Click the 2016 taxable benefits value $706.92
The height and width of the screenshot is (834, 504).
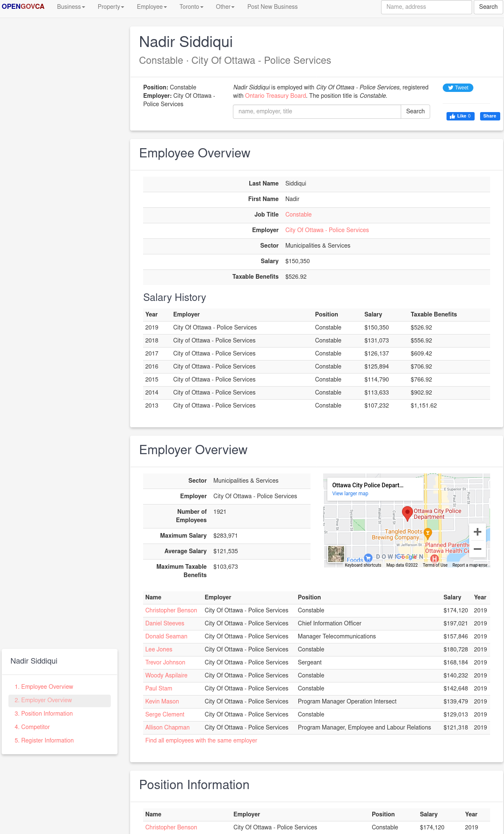point(421,366)
